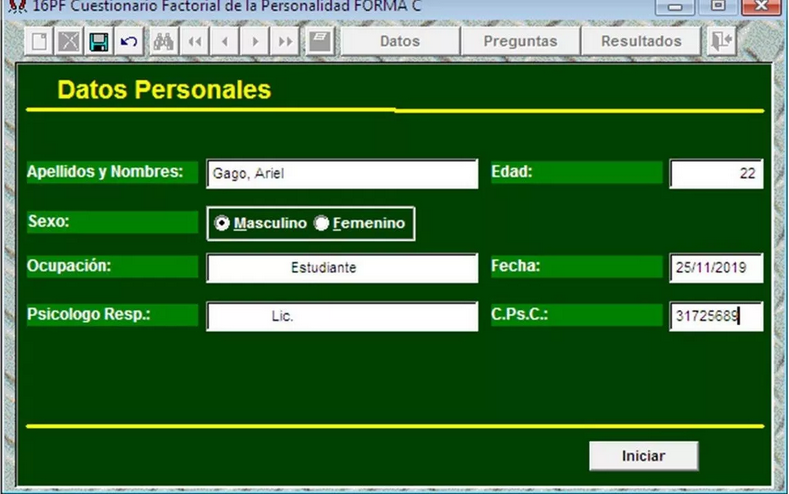Click the exit door icon in toolbar
This screenshot has width=789, height=494.
coord(722,41)
